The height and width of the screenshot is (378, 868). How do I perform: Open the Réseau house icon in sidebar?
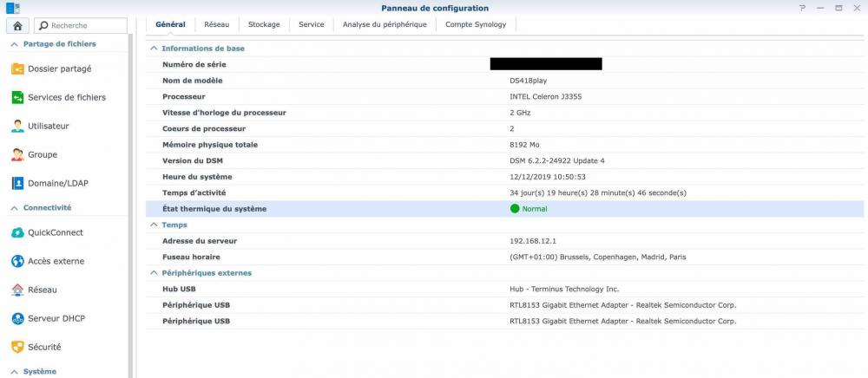17,290
